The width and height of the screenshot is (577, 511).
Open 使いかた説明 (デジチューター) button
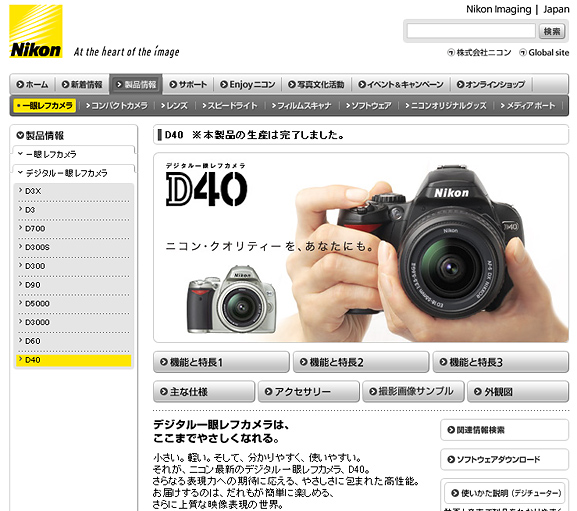[505, 493]
